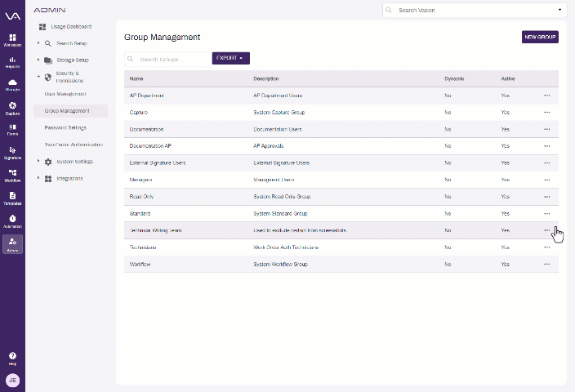This screenshot has width=575, height=392.
Task: Click the VA logo at top left
Action: pyautogui.click(x=12, y=16)
